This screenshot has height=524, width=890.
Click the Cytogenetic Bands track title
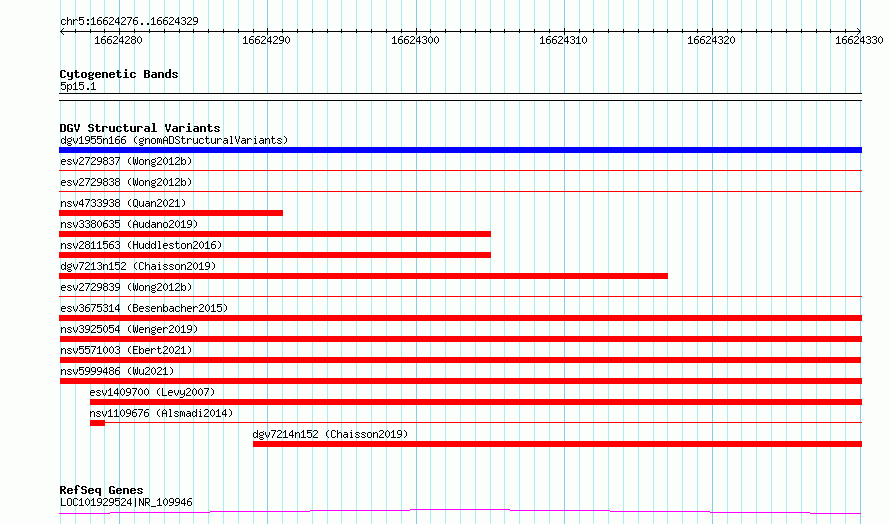119,74
